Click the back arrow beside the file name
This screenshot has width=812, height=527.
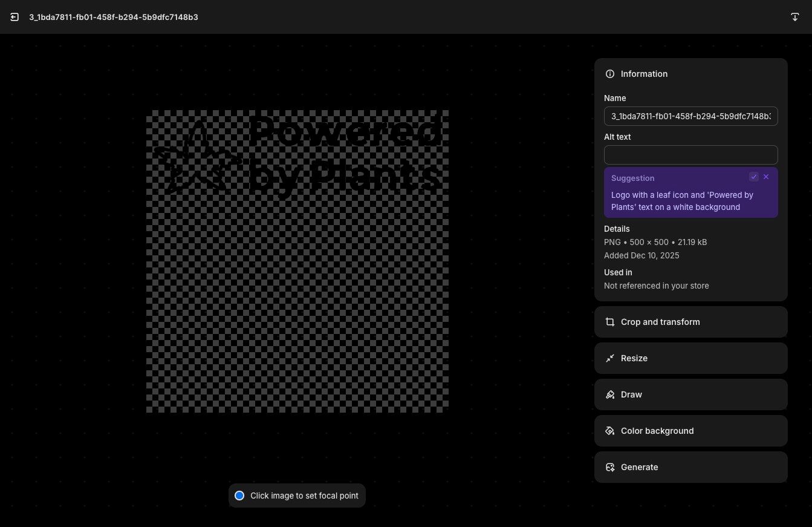(15, 17)
